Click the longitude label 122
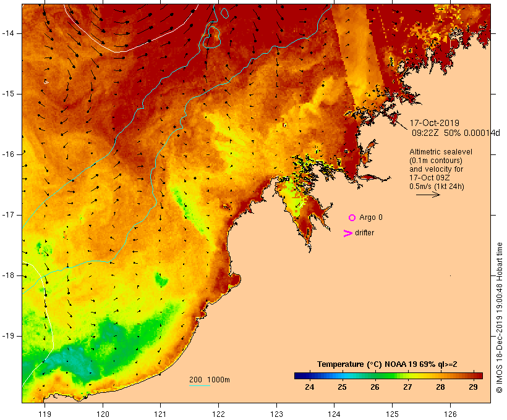 tap(219, 414)
